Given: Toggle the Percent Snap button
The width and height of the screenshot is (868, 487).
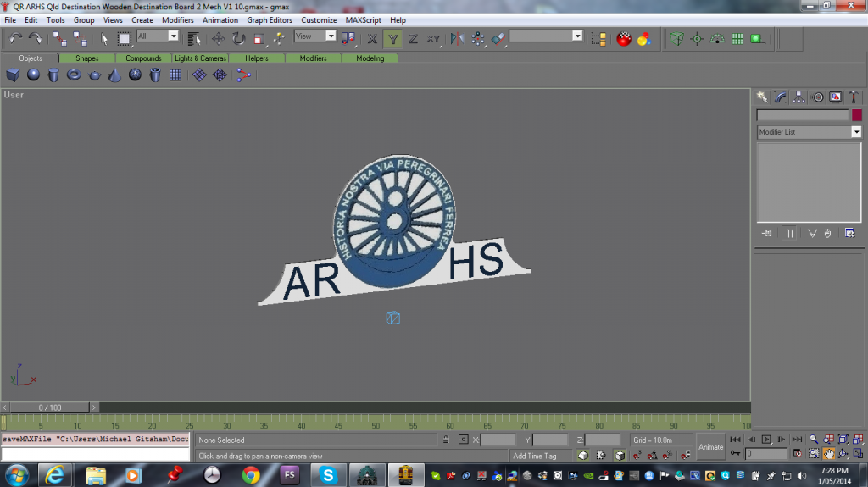Looking at the screenshot, I should [668, 456].
